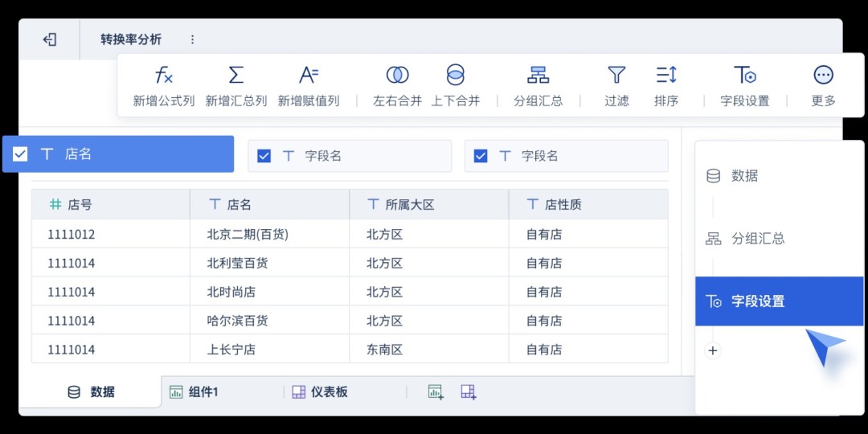Image resolution: width=868 pixels, height=434 pixels.
Task: Select the 数据 step in side panel
Action: pyautogui.click(x=743, y=176)
